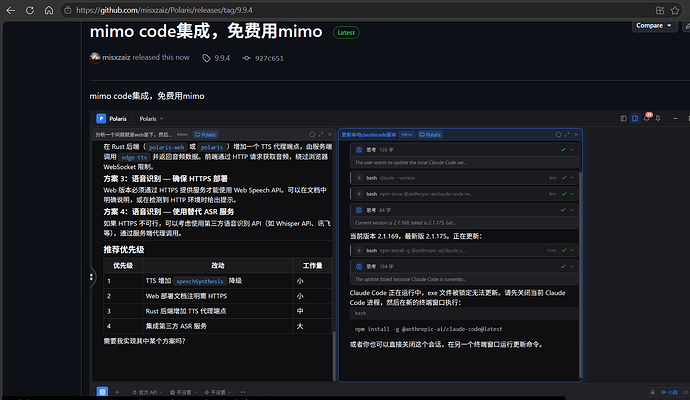Click the speechSynthesis code chip in table
Image resolution: width=690 pixels, height=400 pixels.
(x=200, y=281)
